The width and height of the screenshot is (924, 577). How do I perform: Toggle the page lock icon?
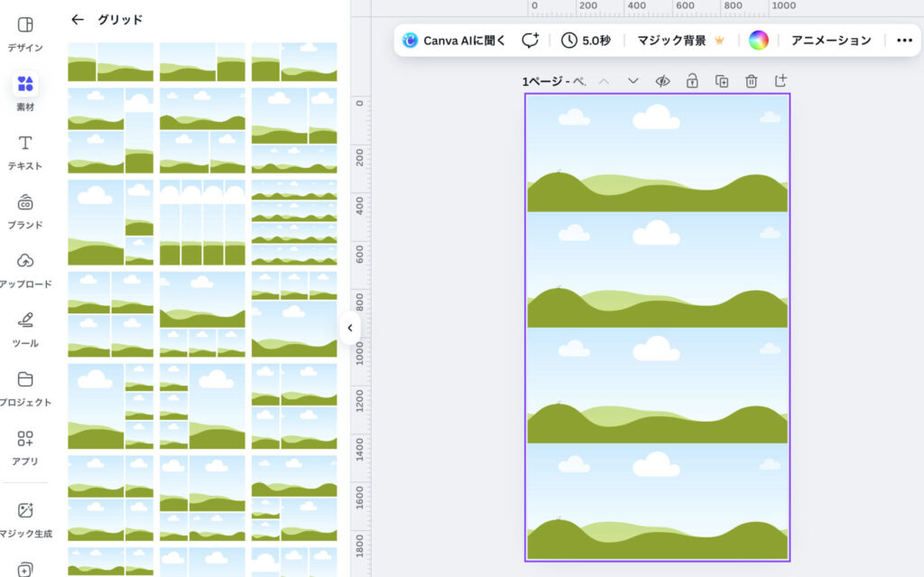tap(692, 81)
